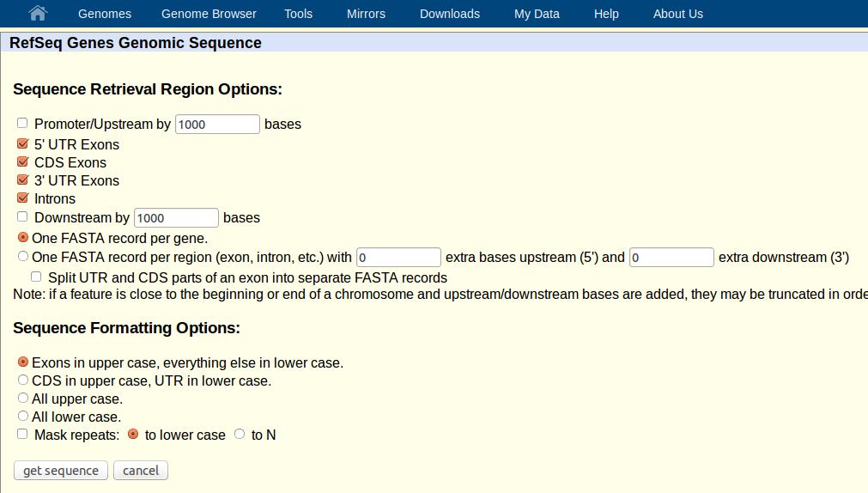Uncheck the Introns checkbox
The height and width of the screenshot is (493, 868).
[22, 198]
